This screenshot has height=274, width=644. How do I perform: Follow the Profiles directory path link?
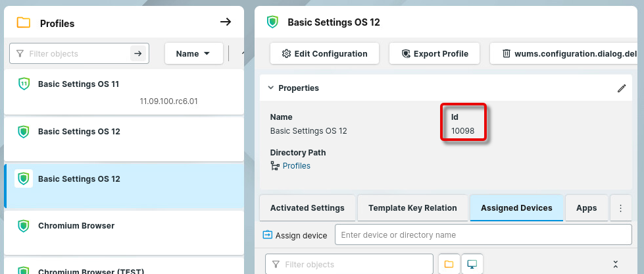point(296,166)
